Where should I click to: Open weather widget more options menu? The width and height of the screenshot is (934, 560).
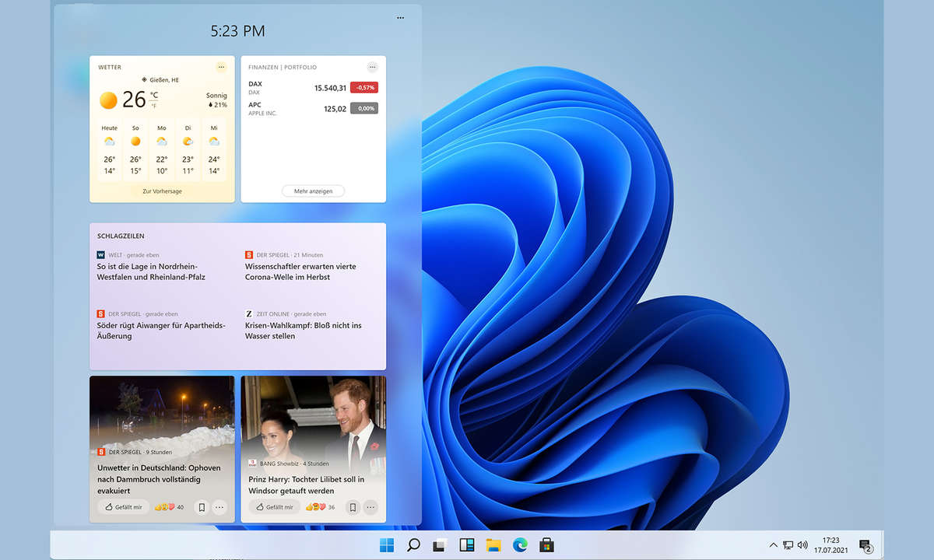[x=221, y=67]
